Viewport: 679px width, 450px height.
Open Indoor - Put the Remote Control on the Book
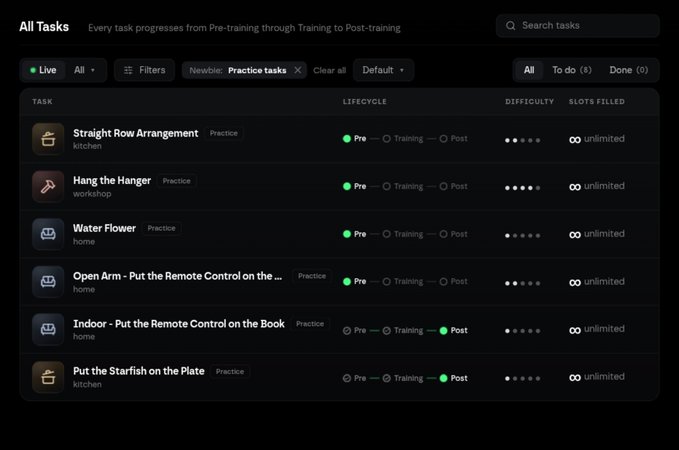click(x=179, y=324)
